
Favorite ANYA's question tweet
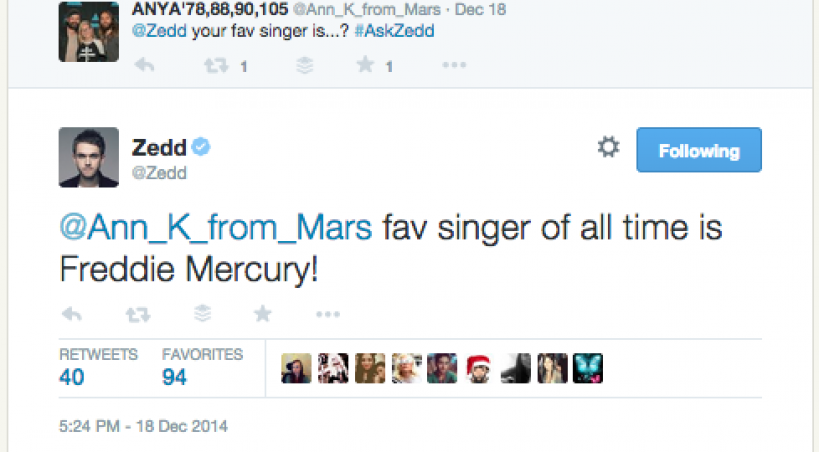pos(365,66)
